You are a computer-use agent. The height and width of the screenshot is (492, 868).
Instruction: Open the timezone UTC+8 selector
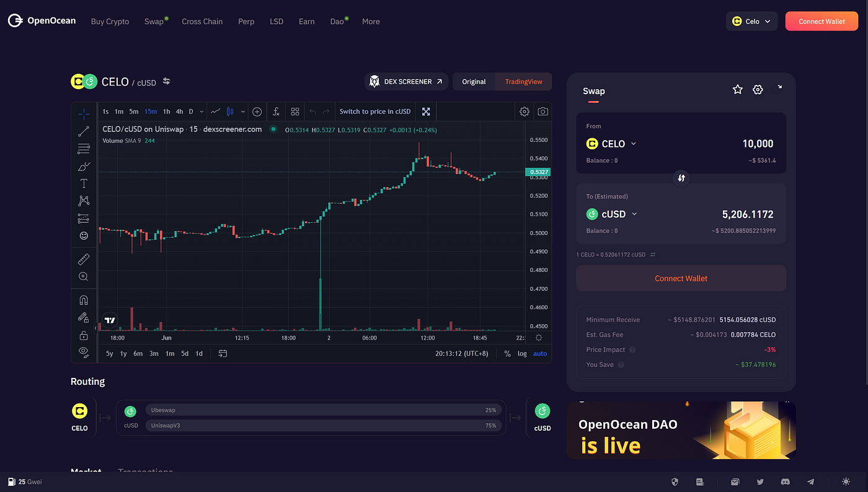462,353
